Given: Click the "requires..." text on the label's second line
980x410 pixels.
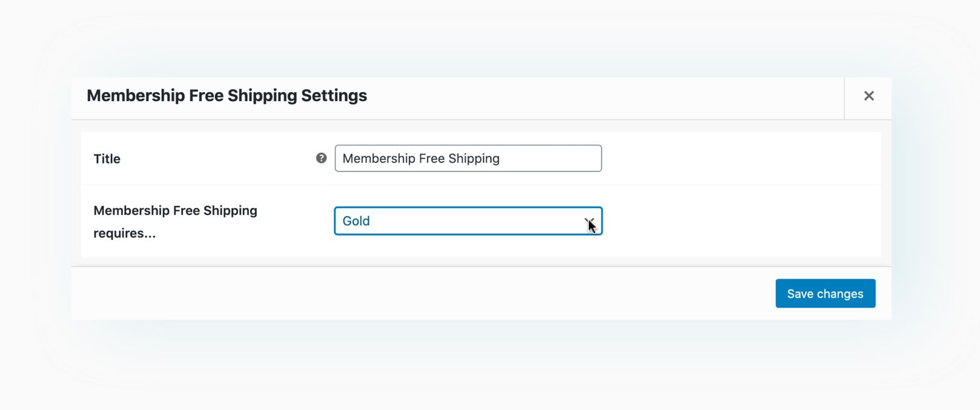Looking at the screenshot, I should 124,233.
